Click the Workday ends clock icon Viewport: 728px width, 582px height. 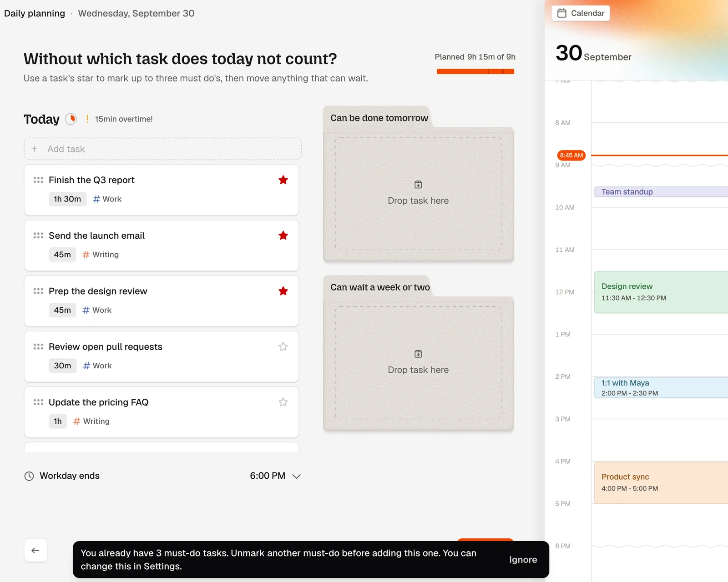[x=29, y=476]
